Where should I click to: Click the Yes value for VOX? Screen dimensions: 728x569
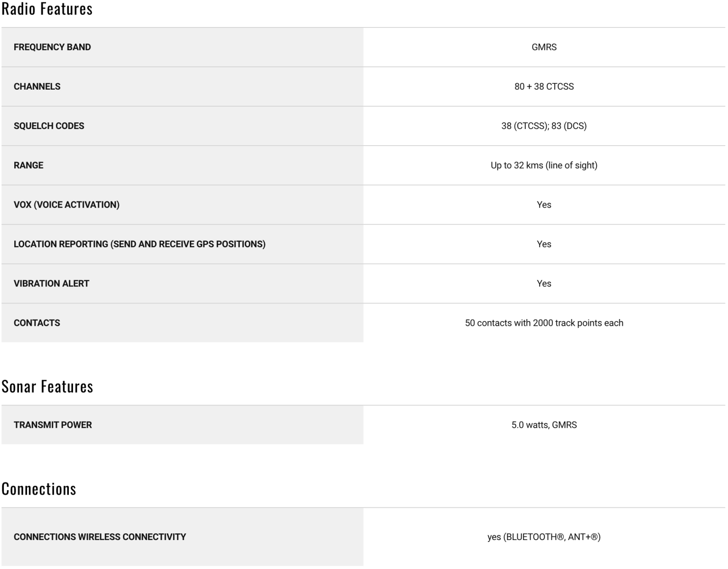click(544, 204)
